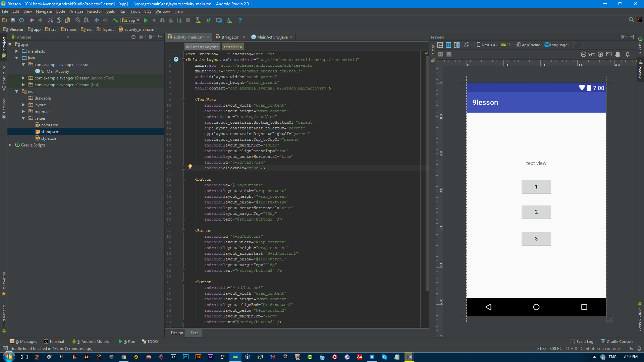Open the Nexus 4 device dropdown

(487, 45)
